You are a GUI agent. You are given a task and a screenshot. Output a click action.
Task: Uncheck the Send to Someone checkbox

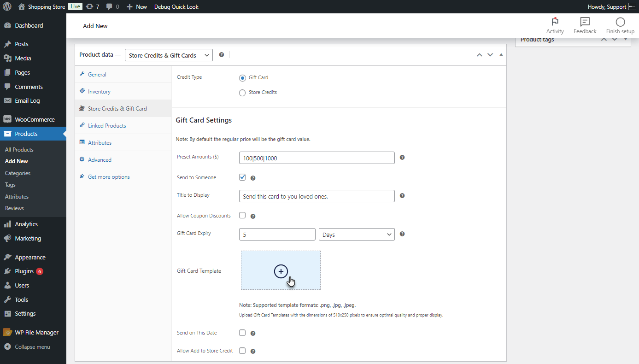tap(242, 177)
